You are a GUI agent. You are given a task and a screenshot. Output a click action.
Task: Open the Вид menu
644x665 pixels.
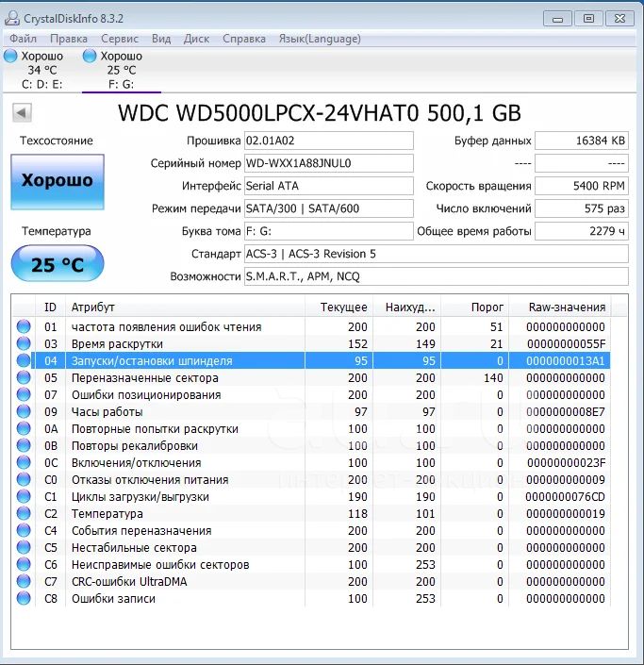pyautogui.click(x=161, y=39)
